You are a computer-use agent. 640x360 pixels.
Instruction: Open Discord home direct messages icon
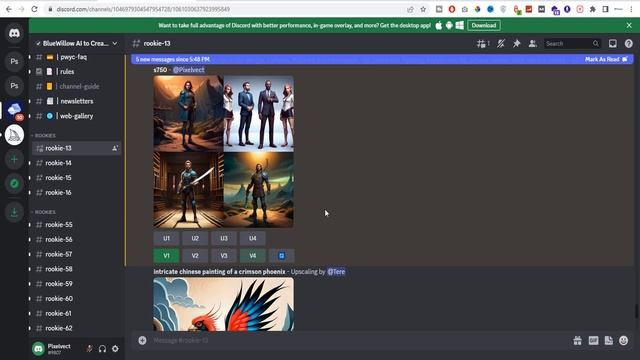(14, 33)
